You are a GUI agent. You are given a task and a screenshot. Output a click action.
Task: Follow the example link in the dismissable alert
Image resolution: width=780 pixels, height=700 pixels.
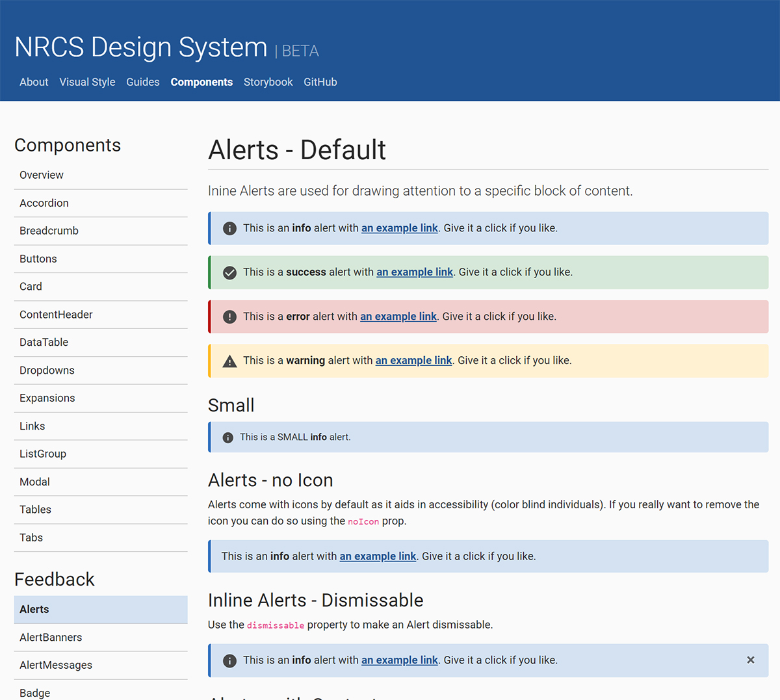click(x=400, y=660)
